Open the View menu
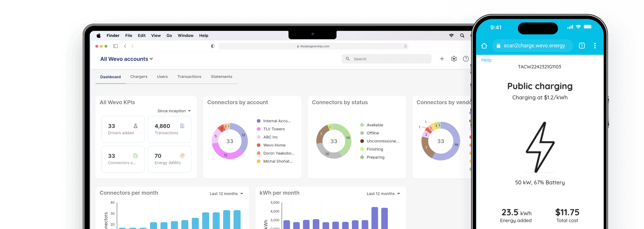This screenshot has width=644, height=229. pos(156,35)
